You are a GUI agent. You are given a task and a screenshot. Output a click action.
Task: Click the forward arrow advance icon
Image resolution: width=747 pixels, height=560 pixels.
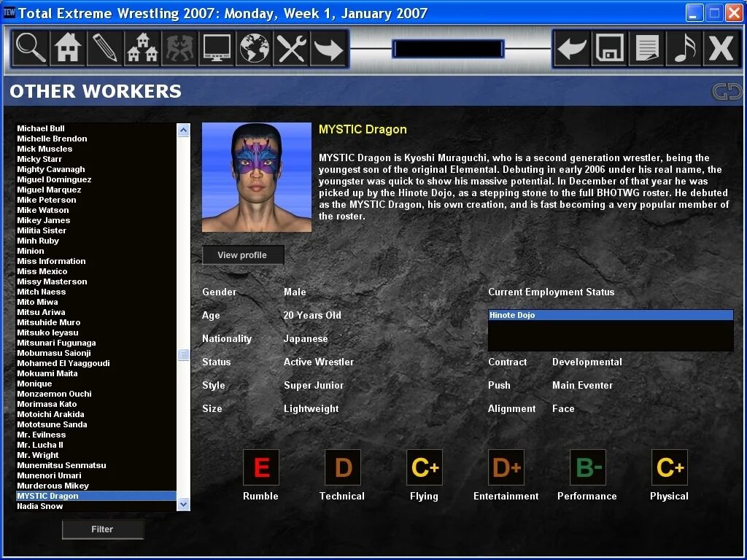329,48
